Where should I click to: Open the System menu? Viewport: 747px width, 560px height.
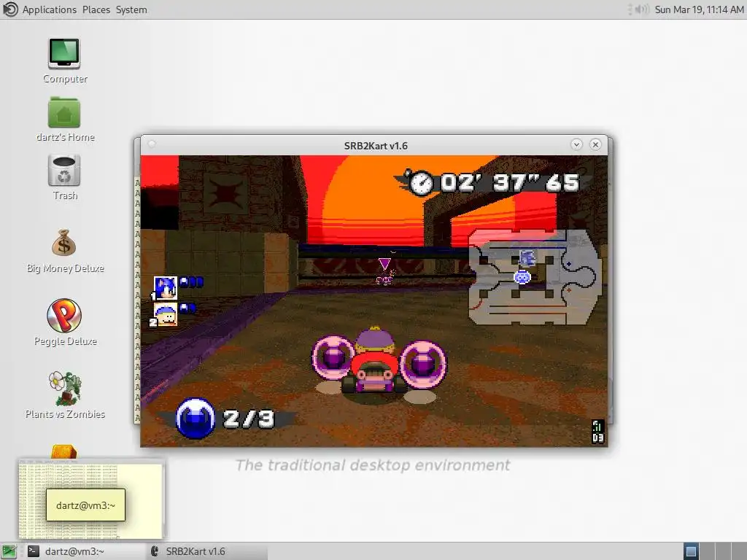[131, 9]
